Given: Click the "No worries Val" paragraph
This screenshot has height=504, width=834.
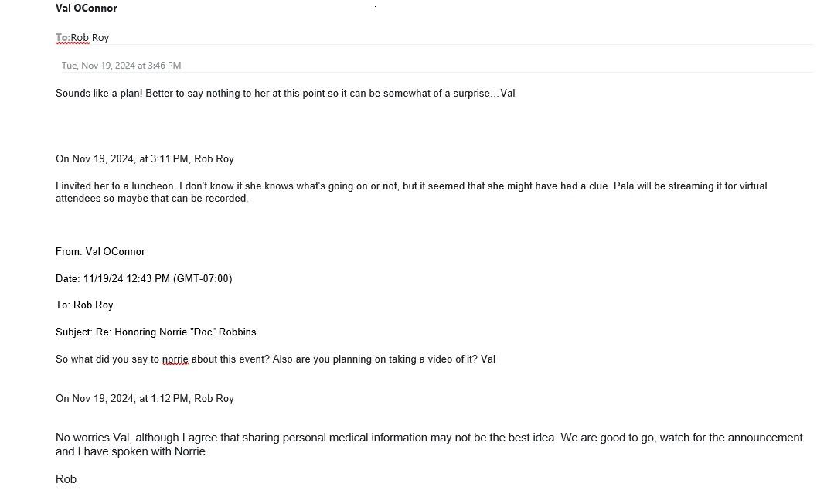Looking at the screenshot, I should pyautogui.click(x=429, y=444).
